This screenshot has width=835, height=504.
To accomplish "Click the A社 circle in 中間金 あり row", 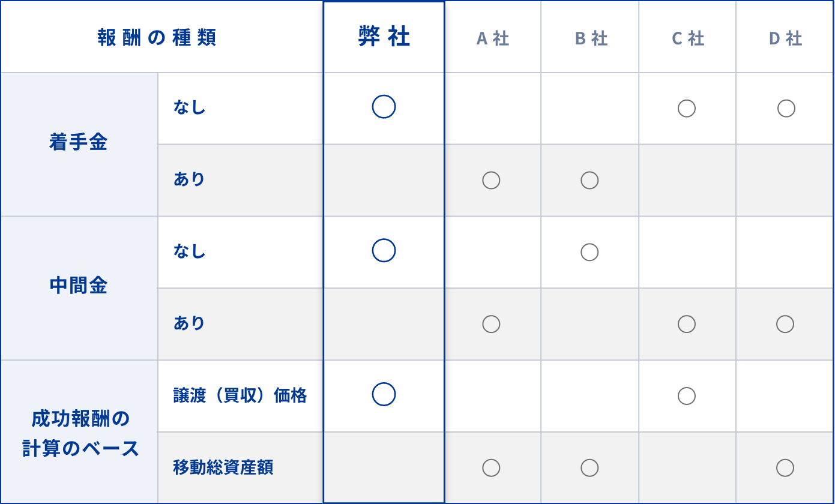I will [x=491, y=324].
